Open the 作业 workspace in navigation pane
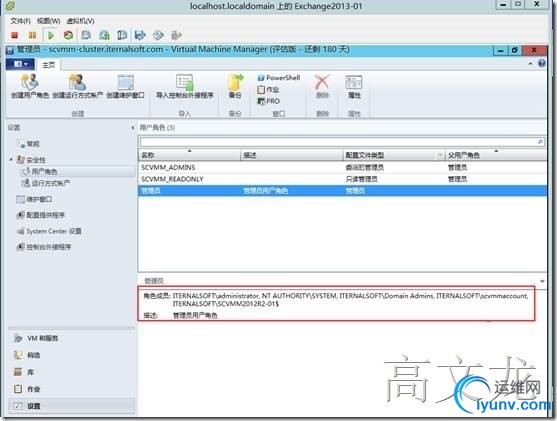 (71, 389)
